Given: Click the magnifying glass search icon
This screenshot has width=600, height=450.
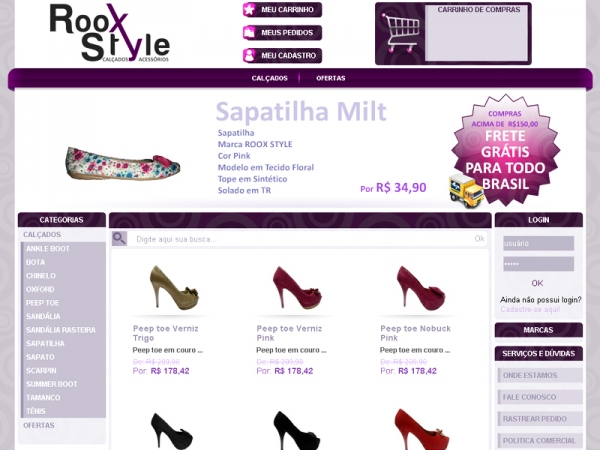Looking at the screenshot, I should (119, 239).
